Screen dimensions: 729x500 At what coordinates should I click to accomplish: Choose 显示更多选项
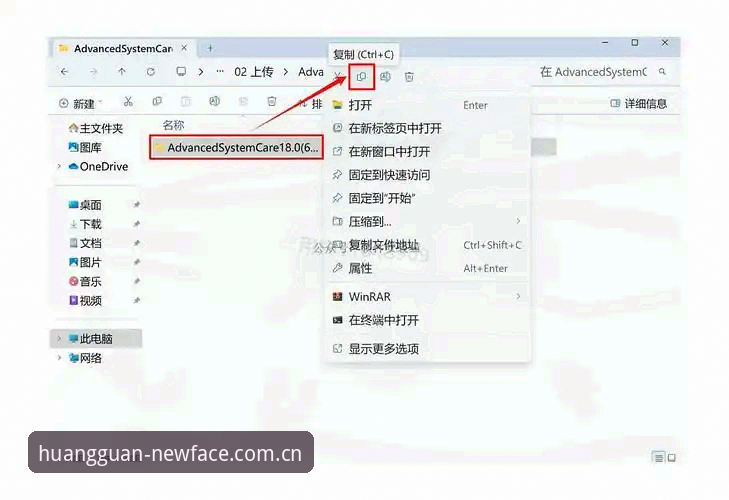pos(427,348)
